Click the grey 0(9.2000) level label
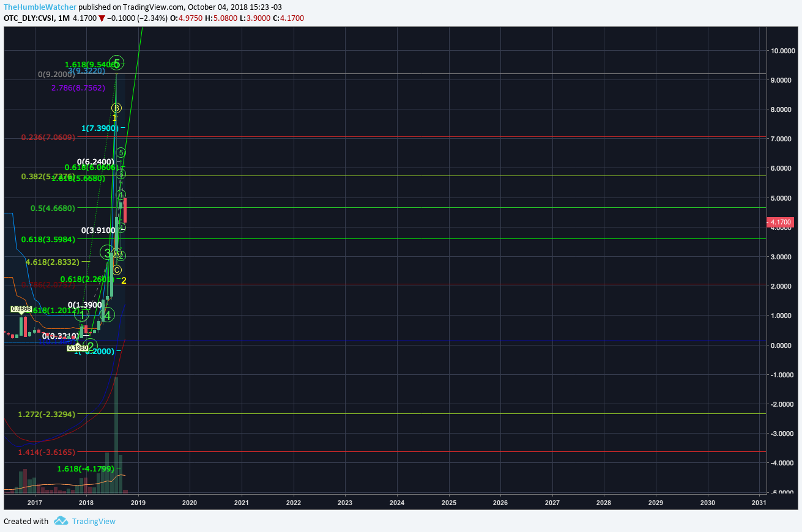 [56, 75]
